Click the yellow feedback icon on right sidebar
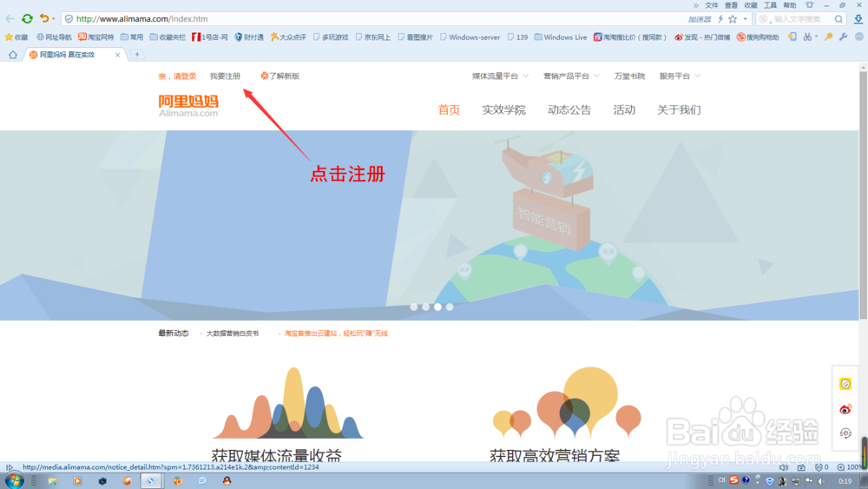The height and width of the screenshot is (489, 868). click(x=845, y=384)
